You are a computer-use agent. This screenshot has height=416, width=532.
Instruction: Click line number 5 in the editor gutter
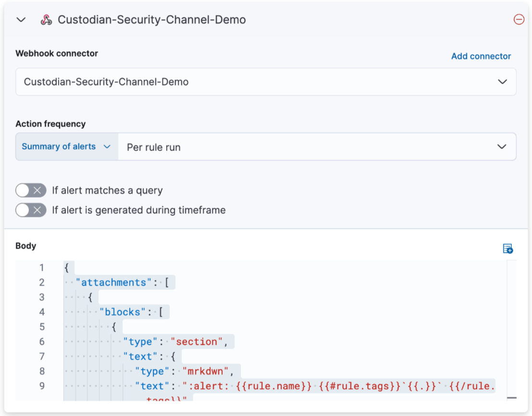coord(41,327)
